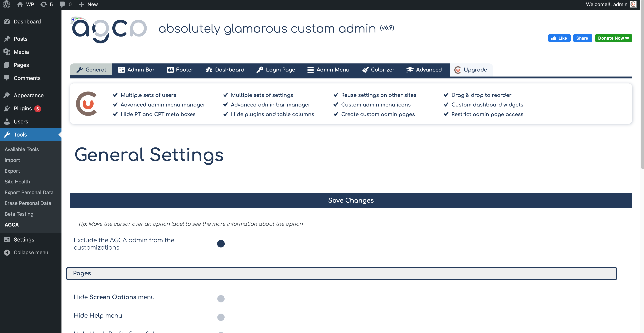Click the Dashboard gauge icon in sidebar

[7, 22]
